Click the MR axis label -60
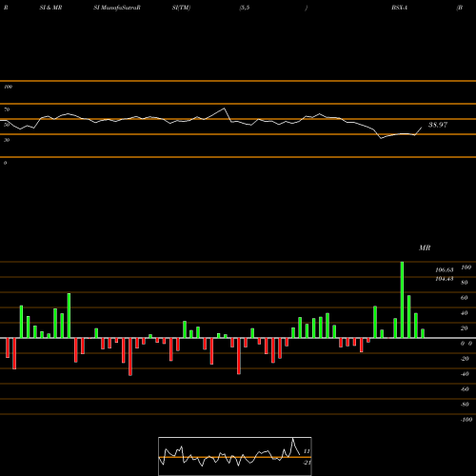The width and height of the screenshot is (476, 476). [465, 389]
